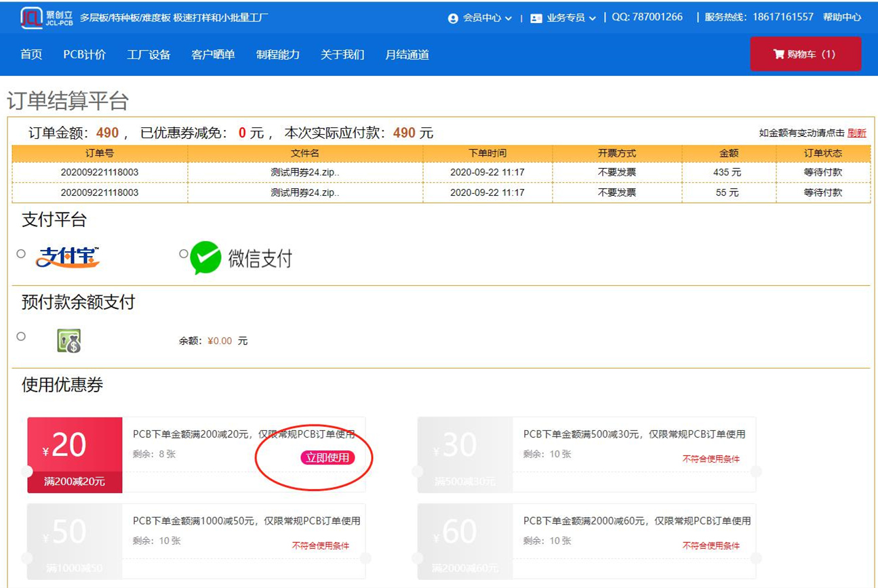The image size is (878, 588).
Task: Select the WeChat Pay radio button
Action: pyautogui.click(x=184, y=254)
